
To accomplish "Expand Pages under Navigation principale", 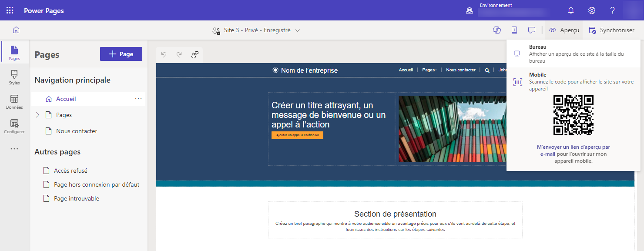I will pos(37,114).
